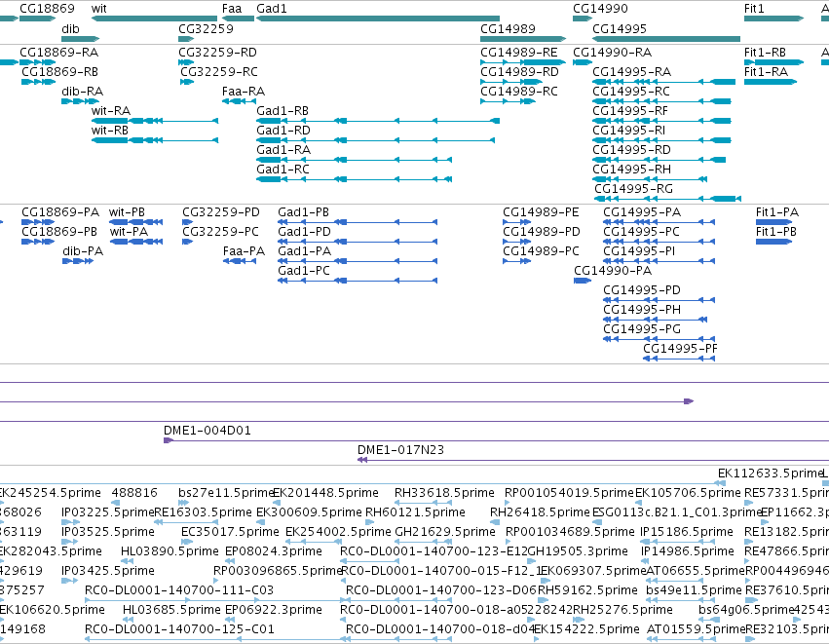The height and width of the screenshot is (644, 829).
Task: Select BAC clone DME1-017N23
Action: tap(593, 460)
